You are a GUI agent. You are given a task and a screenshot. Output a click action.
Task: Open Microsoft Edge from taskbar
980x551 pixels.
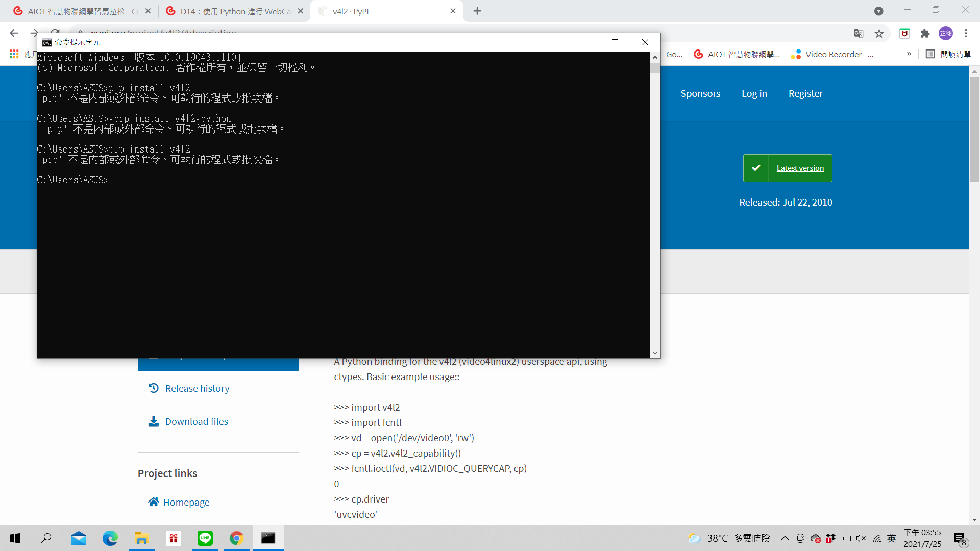[110, 538]
